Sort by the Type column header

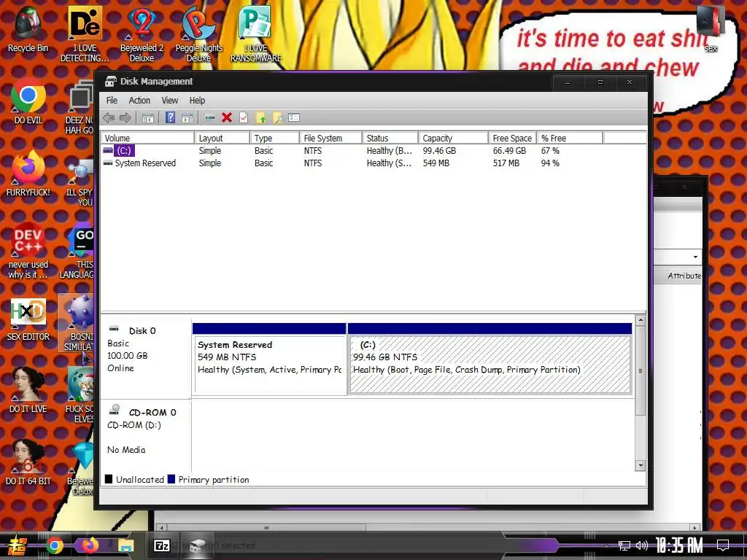[x=274, y=138]
